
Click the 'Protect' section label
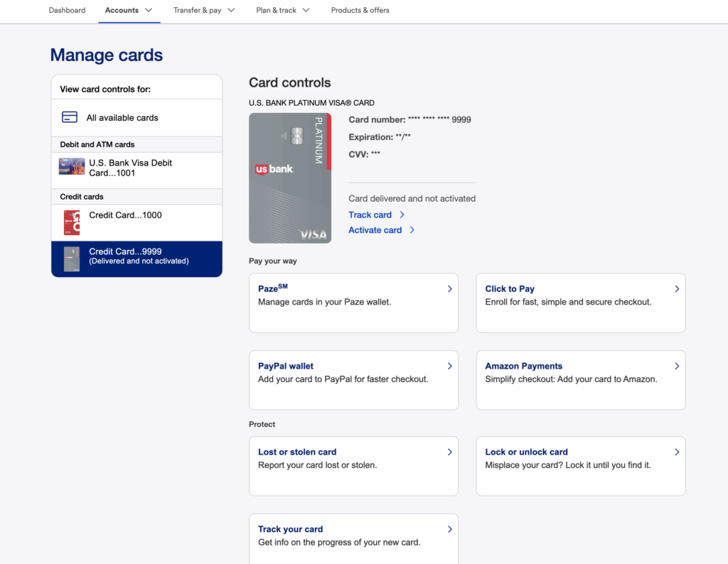tap(262, 424)
